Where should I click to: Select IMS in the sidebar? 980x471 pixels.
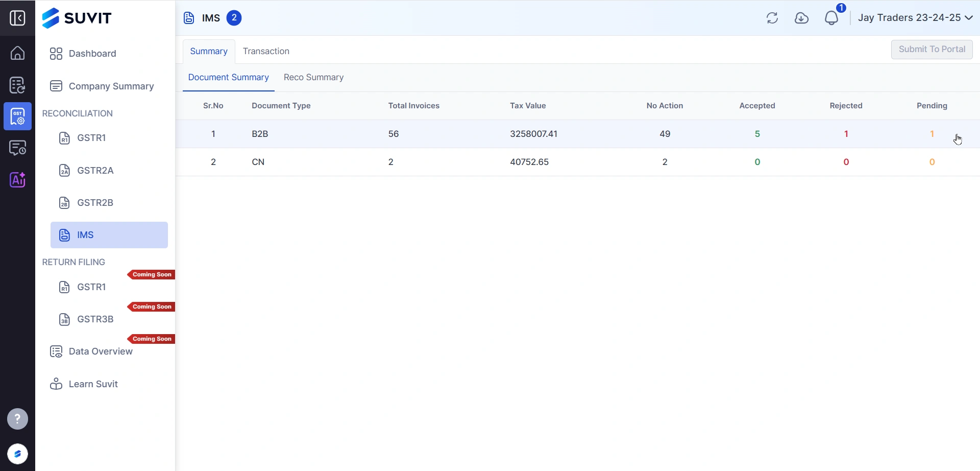coord(109,235)
